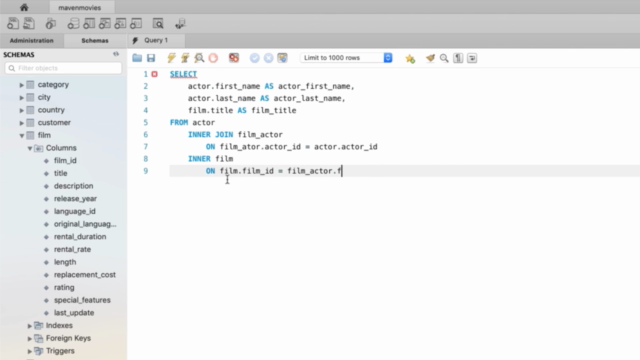
Task: Select the length column
Action: (x=65, y=262)
